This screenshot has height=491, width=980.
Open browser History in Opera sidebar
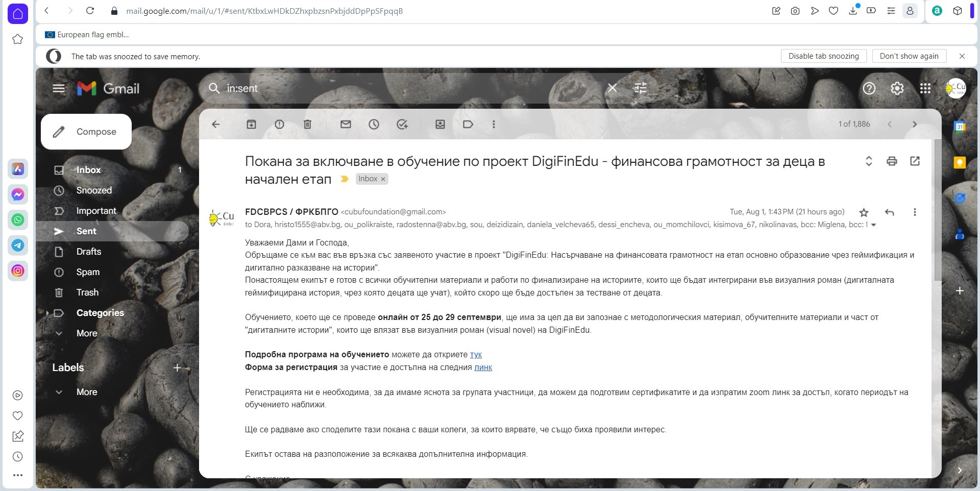tap(18, 457)
